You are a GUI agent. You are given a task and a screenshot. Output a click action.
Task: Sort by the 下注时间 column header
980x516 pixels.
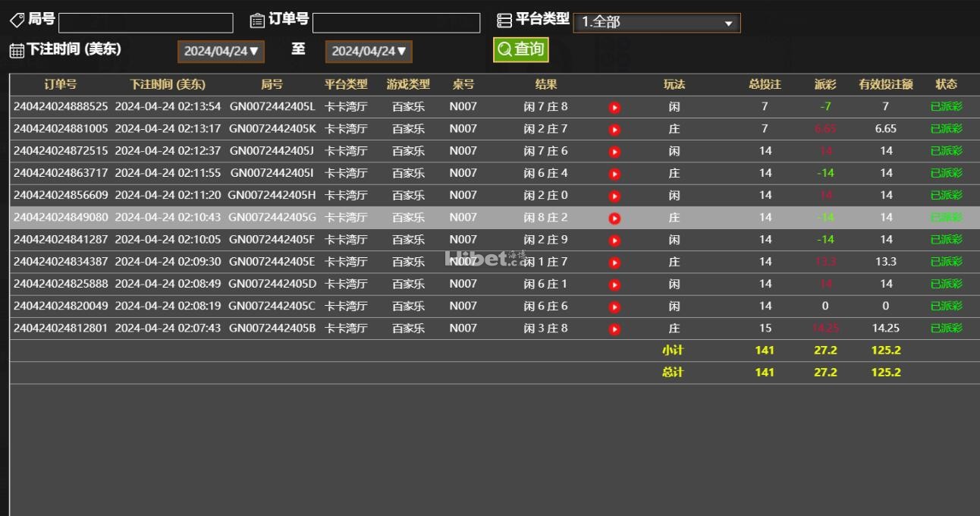click(x=168, y=84)
